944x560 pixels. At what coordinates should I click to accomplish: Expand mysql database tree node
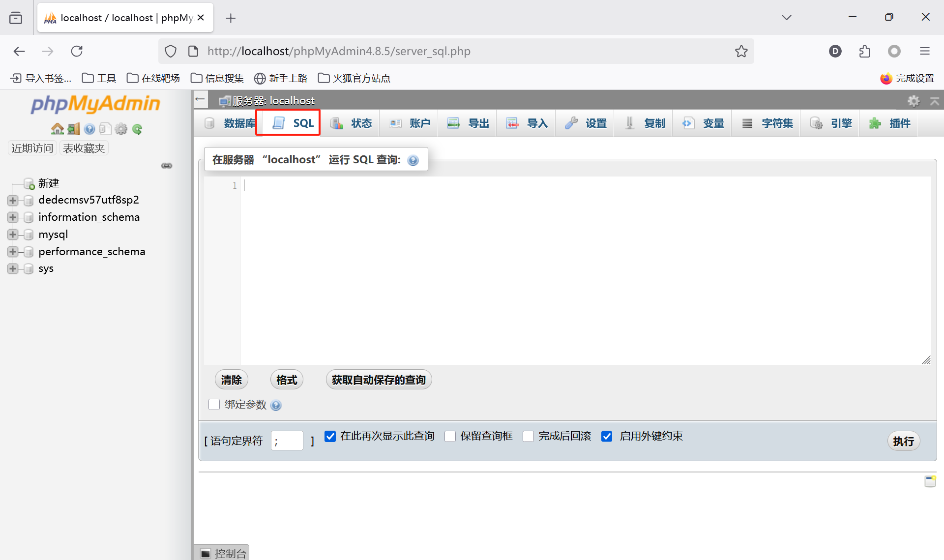(x=13, y=235)
